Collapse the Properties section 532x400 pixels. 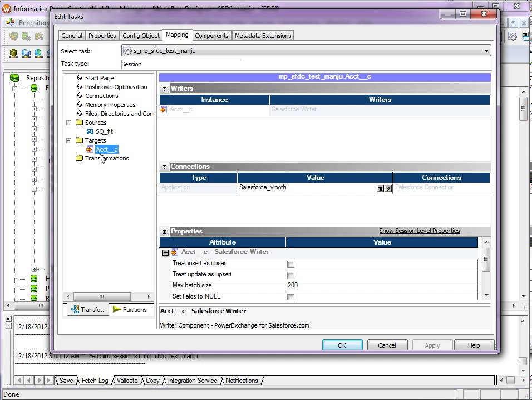pyautogui.click(x=165, y=232)
